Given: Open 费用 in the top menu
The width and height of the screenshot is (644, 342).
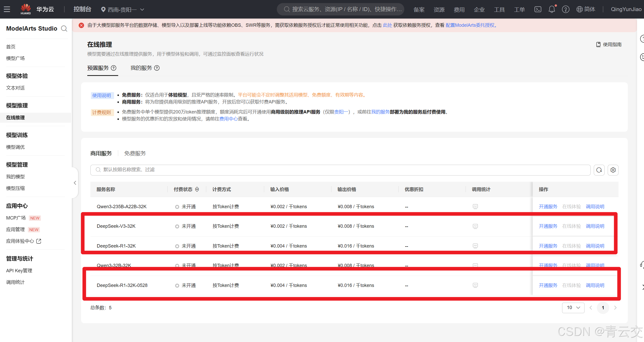Looking at the screenshot, I should [x=459, y=10].
